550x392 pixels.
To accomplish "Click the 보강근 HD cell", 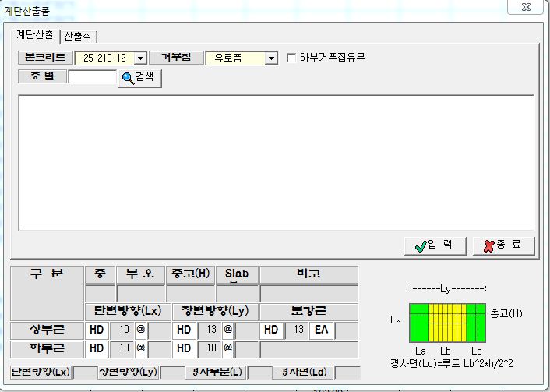I will [271, 330].
